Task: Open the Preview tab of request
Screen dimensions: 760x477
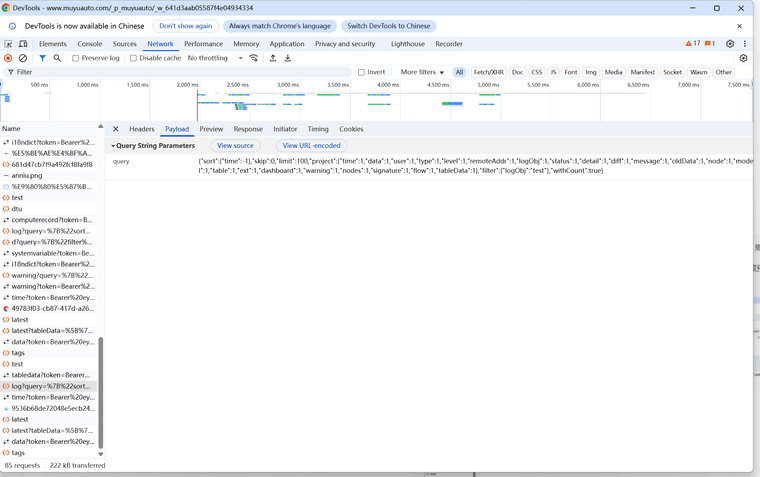Action: (x=211, y=129)
